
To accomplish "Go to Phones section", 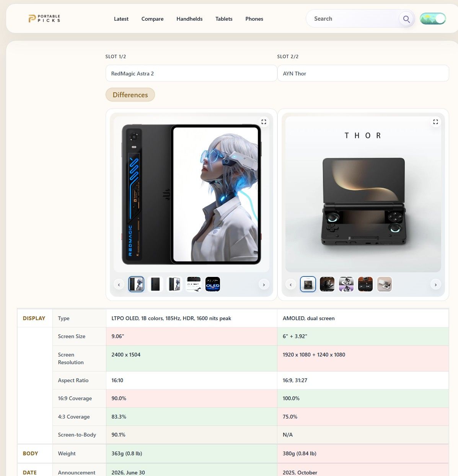I will (254, 19).
